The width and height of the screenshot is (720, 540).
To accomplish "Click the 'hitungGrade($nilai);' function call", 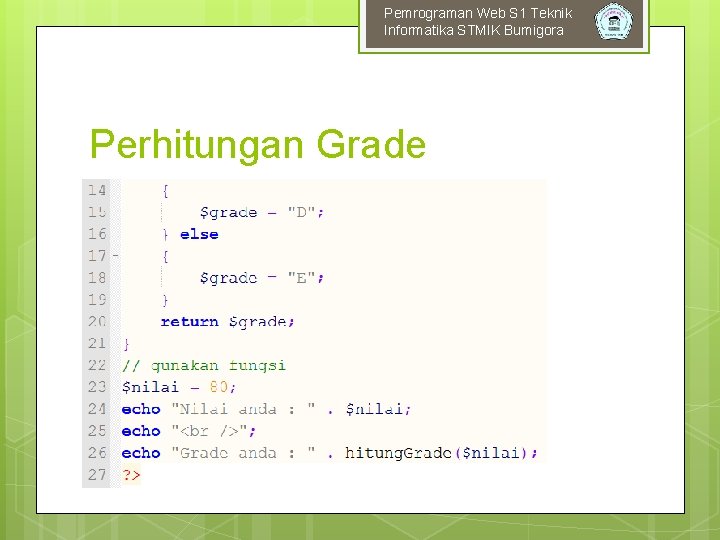I will 441,453.
